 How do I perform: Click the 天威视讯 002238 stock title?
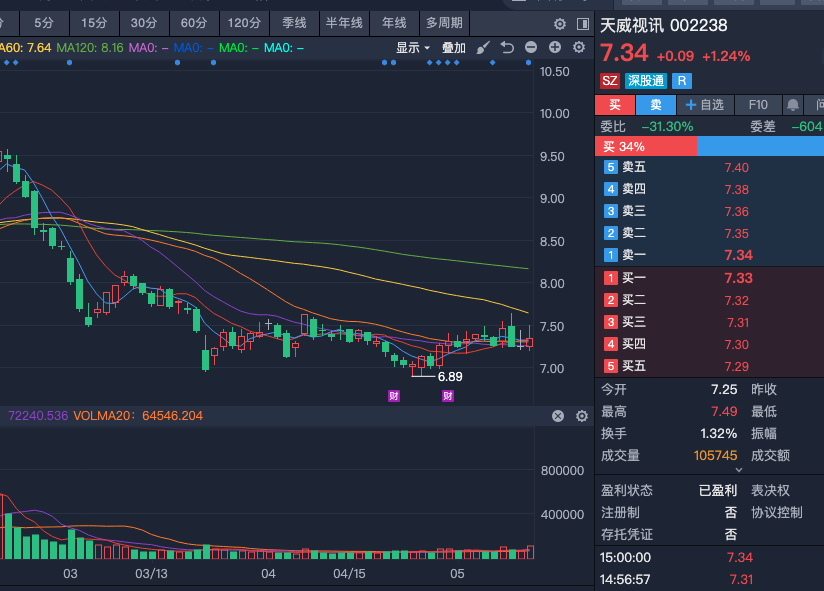pos(664,25)
